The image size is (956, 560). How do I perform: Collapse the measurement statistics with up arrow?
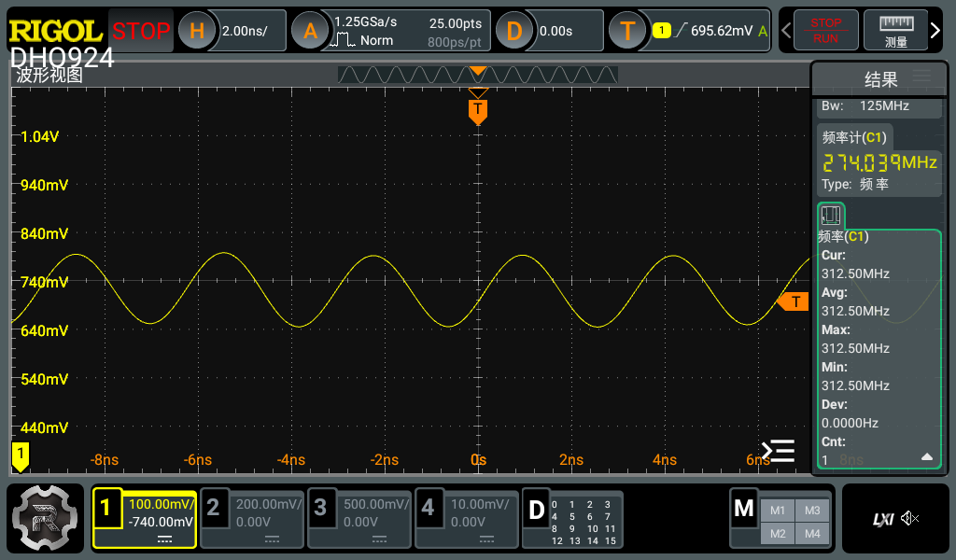pyautogui.click(x=927, y=456)
